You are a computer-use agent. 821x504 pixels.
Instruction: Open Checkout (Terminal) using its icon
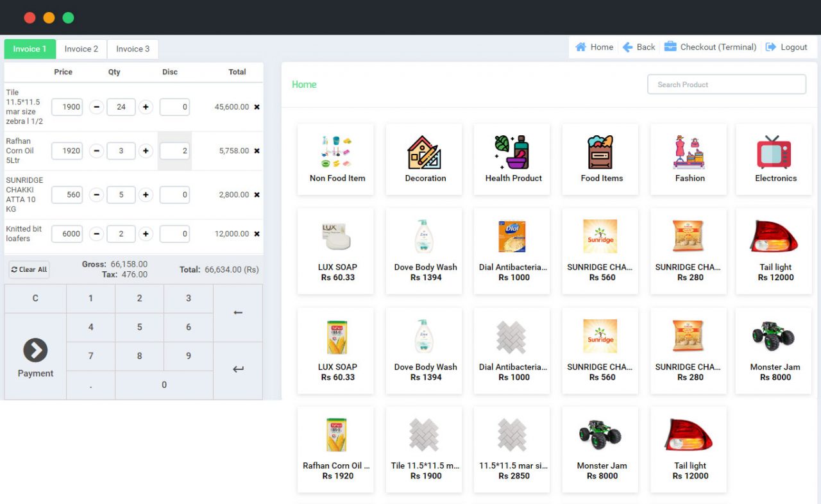pyautogui.click(x=669, y=47)
